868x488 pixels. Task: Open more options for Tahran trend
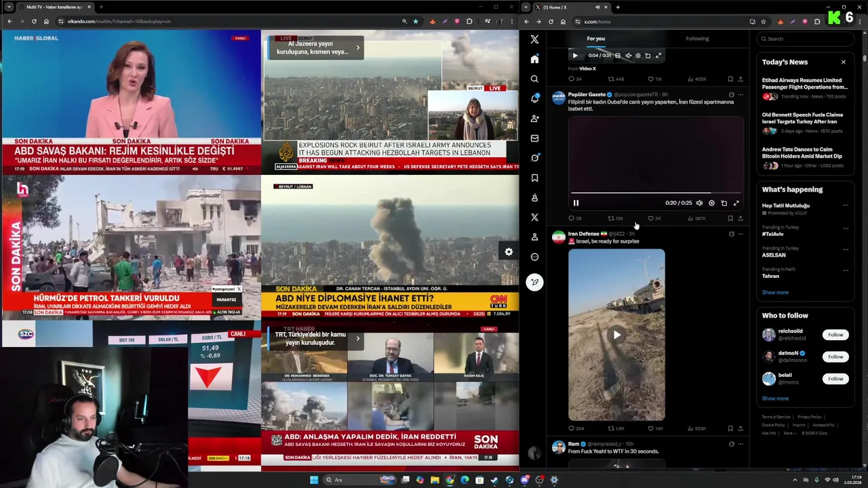846,270
